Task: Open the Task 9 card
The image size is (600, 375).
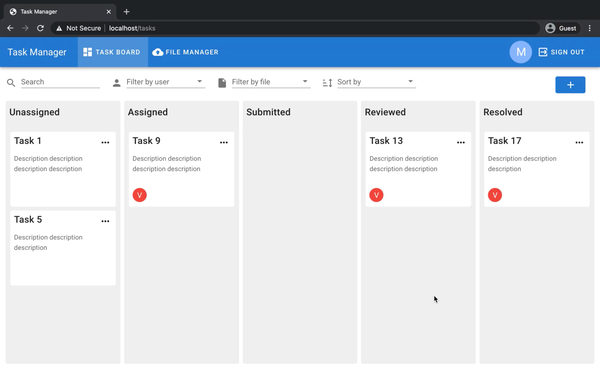Action: tap(181, 169)
